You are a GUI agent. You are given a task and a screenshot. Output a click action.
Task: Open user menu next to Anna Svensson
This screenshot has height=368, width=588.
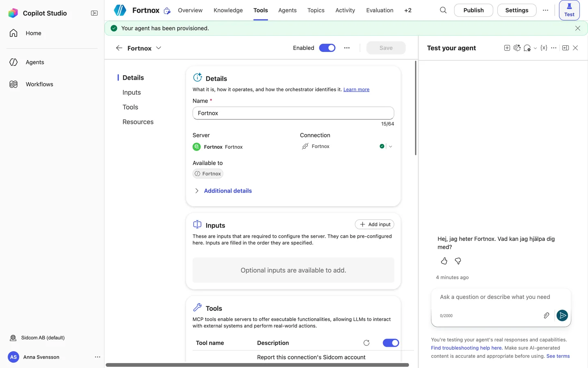click(98, 357)
